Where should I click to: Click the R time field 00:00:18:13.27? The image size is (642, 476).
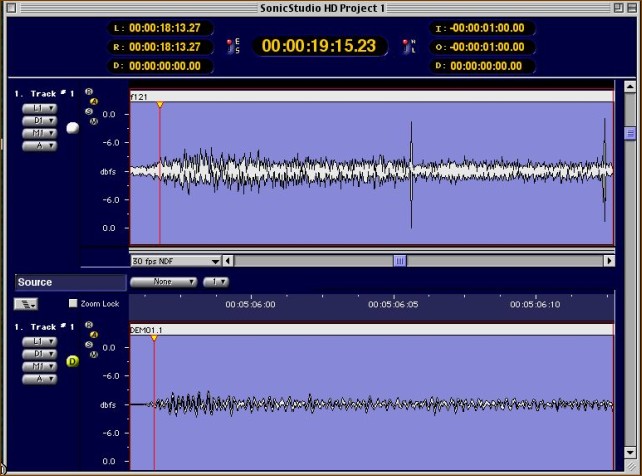[x=160, y=47]
